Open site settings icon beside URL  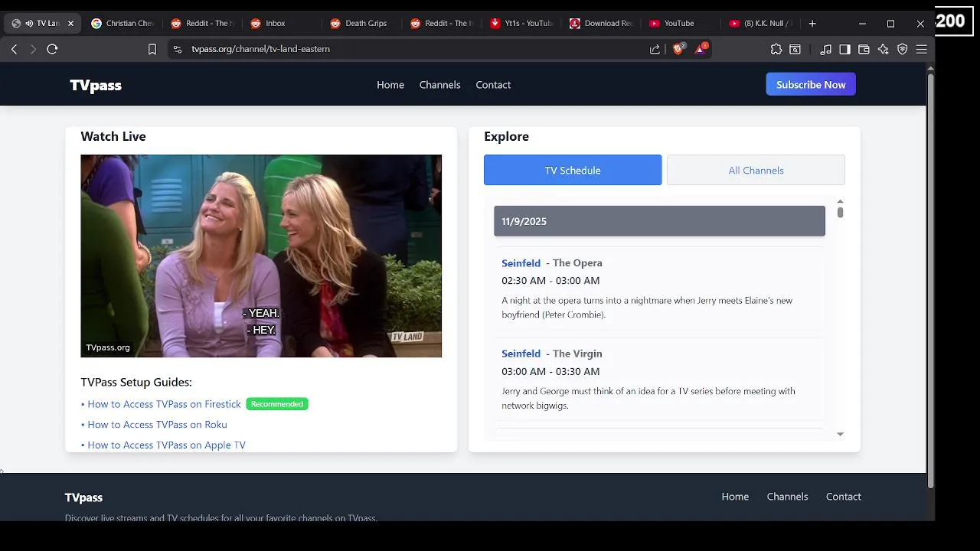(178, 49)
